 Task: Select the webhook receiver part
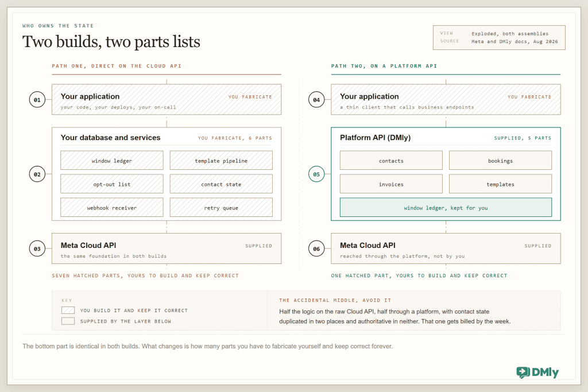(112, 208)
